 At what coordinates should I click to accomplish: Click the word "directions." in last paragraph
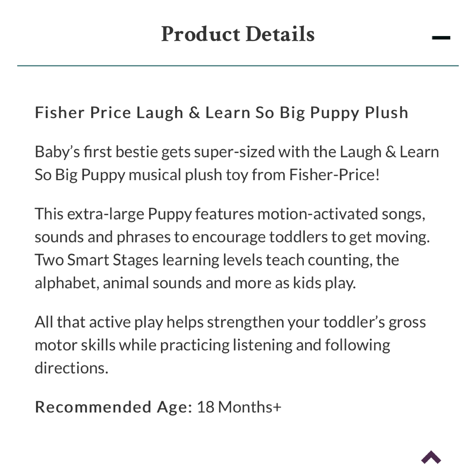(71, 368)
